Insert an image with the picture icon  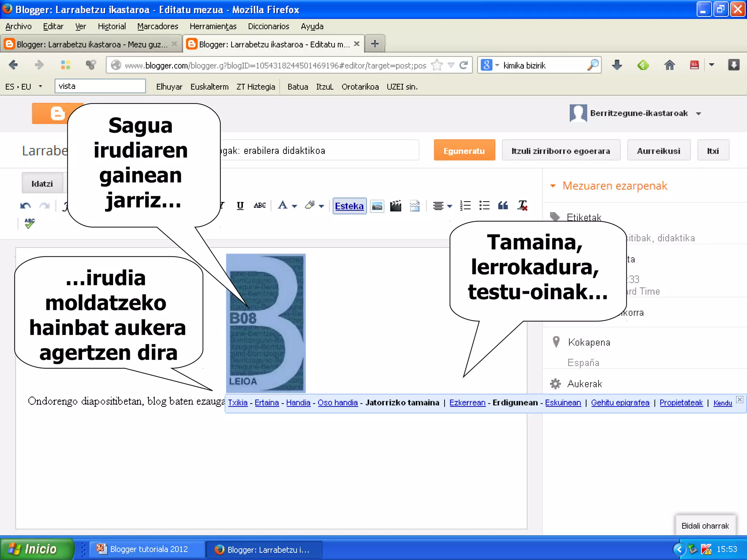point(377,206)
